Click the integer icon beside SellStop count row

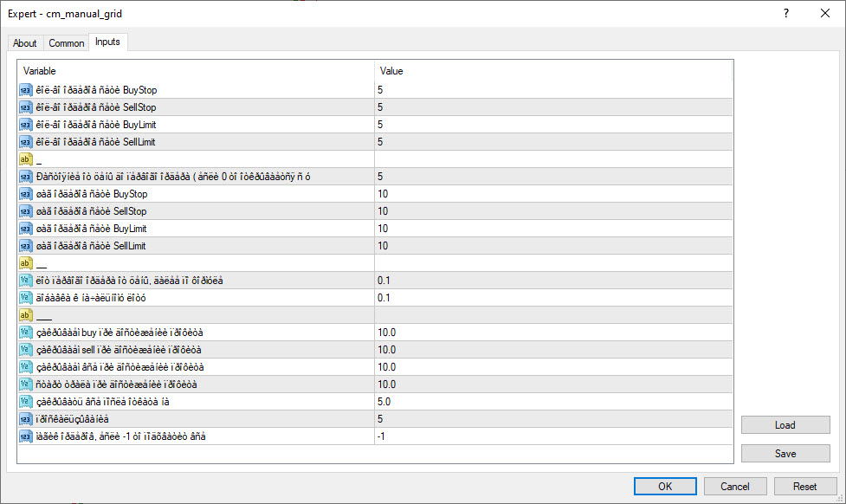(25, 107)
